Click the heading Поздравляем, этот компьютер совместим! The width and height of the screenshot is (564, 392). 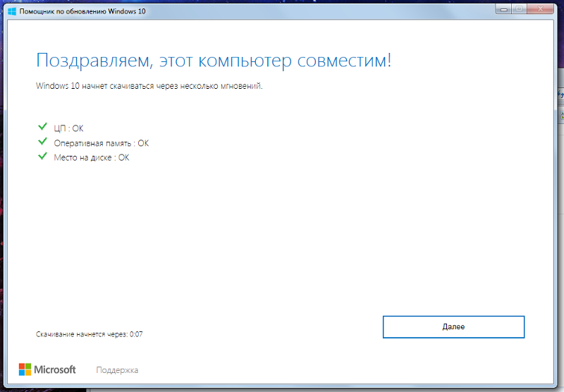pos(214,61)
